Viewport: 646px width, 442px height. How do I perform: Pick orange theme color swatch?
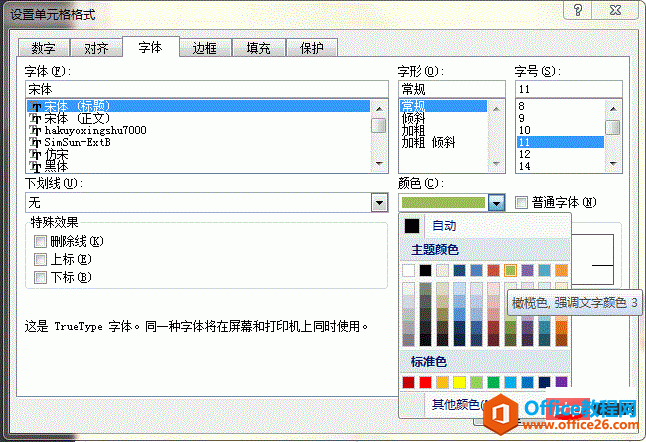[x=561, y=270]
